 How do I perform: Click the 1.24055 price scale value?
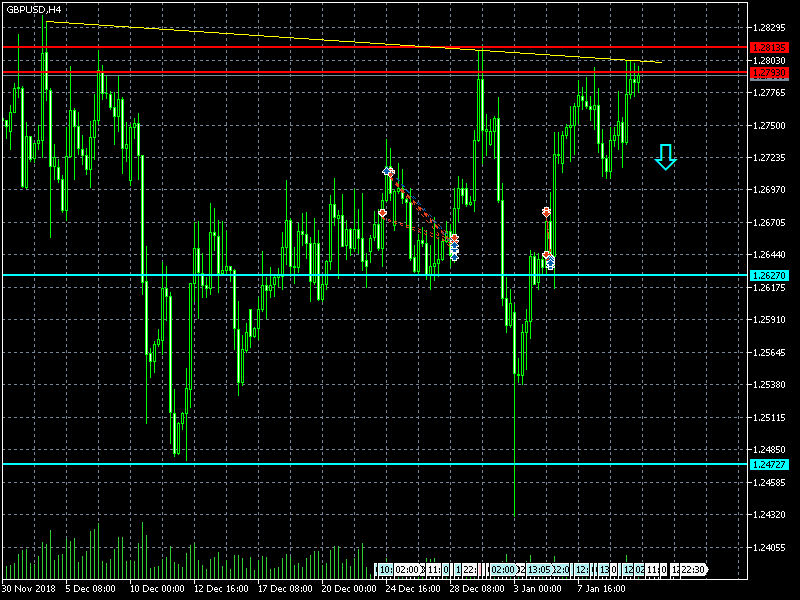[x=769, y=547]
